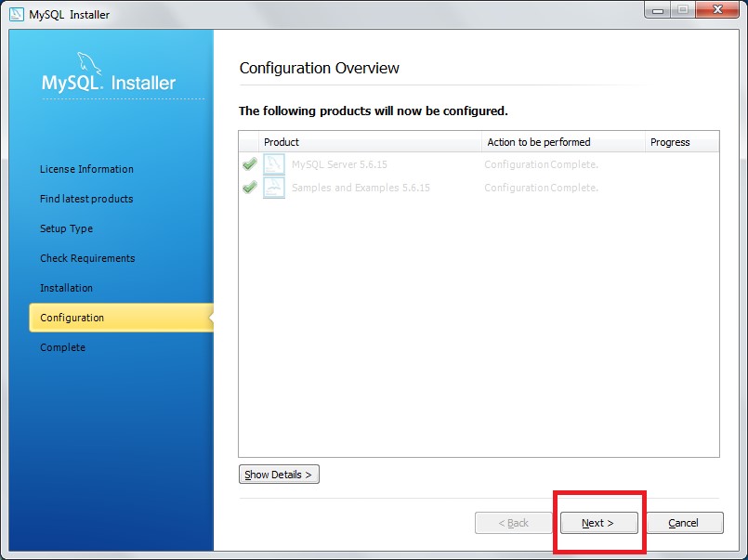The width and height of the screenshot is (748, 560).
Task: Click the Configuration Overview heading
Action: coord(319,68)
